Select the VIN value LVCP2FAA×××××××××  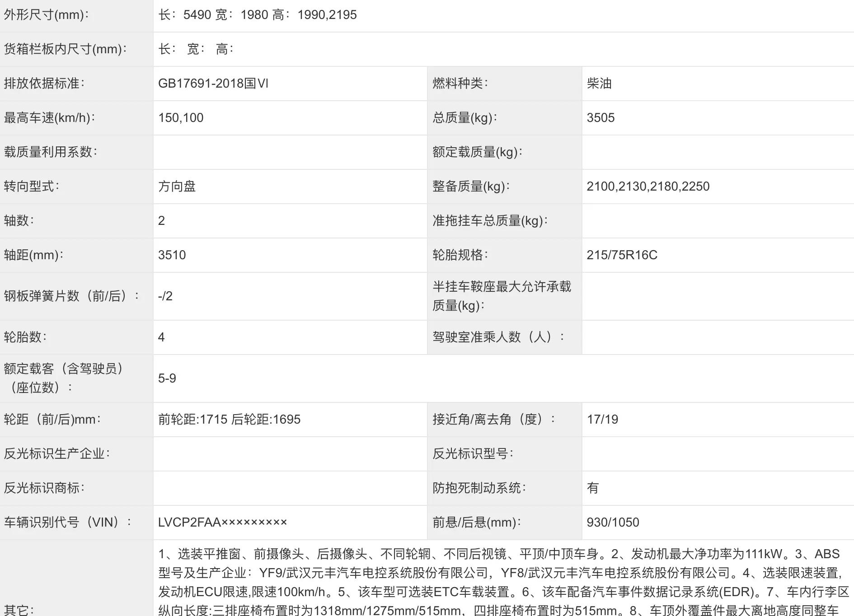(x=222, y=523)
